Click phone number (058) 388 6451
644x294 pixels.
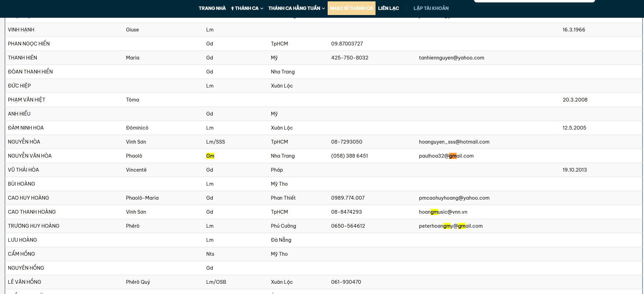pos(350,156)
